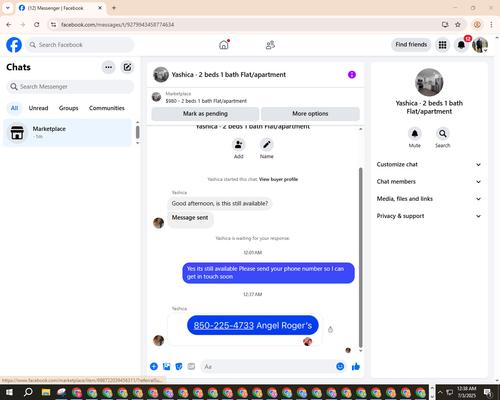Bookmark this page with the star icon
The image size is (500, 400).
click(458, 24)
